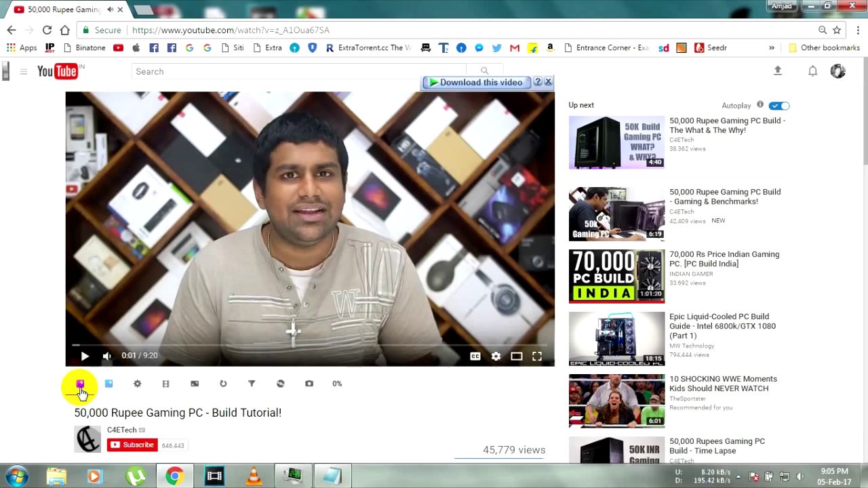The width and height of the screenshot is (868, 488).
Task: Open the Chrome three-dot menu
Action: pyautogui.click(x=858, y=30)
